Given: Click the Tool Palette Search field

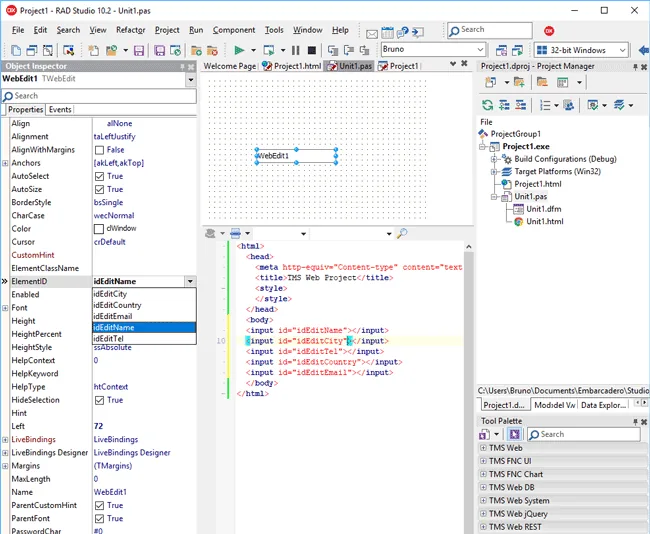Looking at the screenshot, I should point(584,434).
